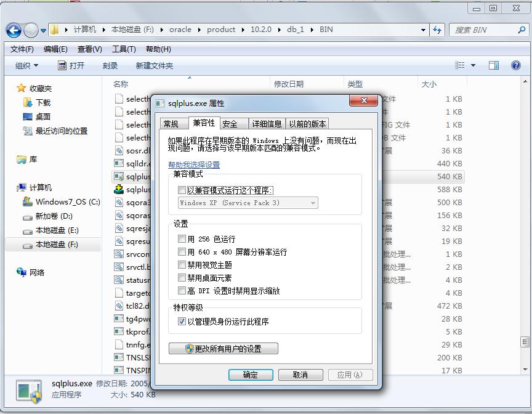Screen dimensions: 532x414
Task: Click the 名称 column header
Action: coord(121,84)
